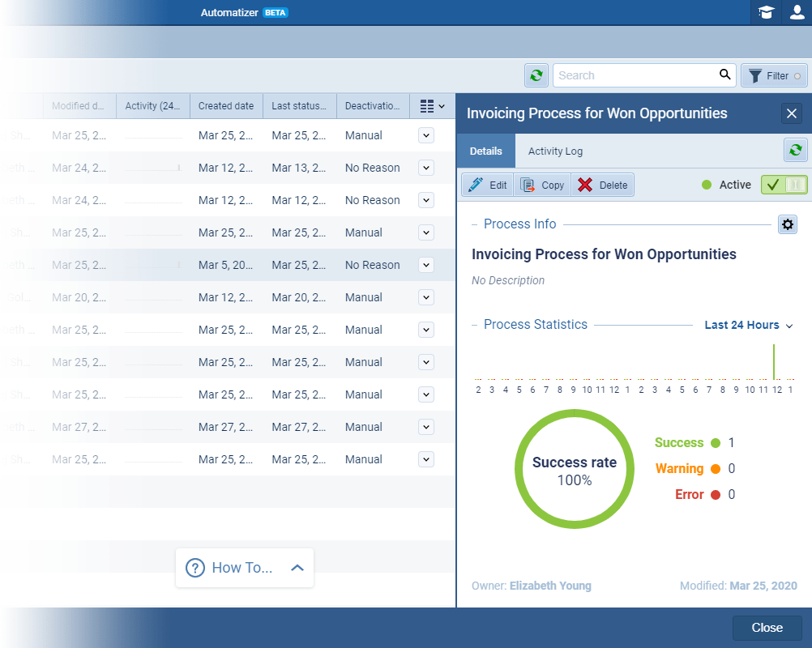
Task: Select the Details tab
Action: [x=485, y=151]
